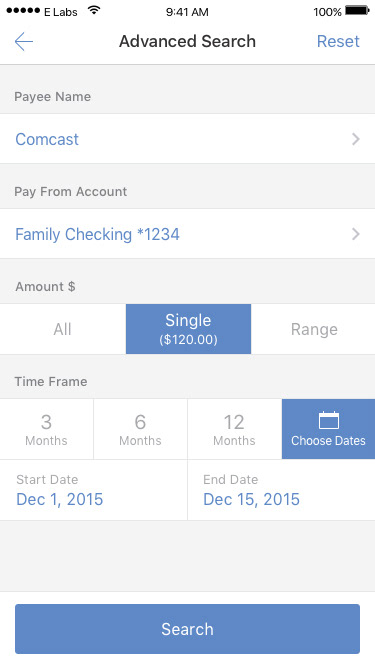Open Family Checking *1234 account selector
375x667 pixels.
(188, 234)
